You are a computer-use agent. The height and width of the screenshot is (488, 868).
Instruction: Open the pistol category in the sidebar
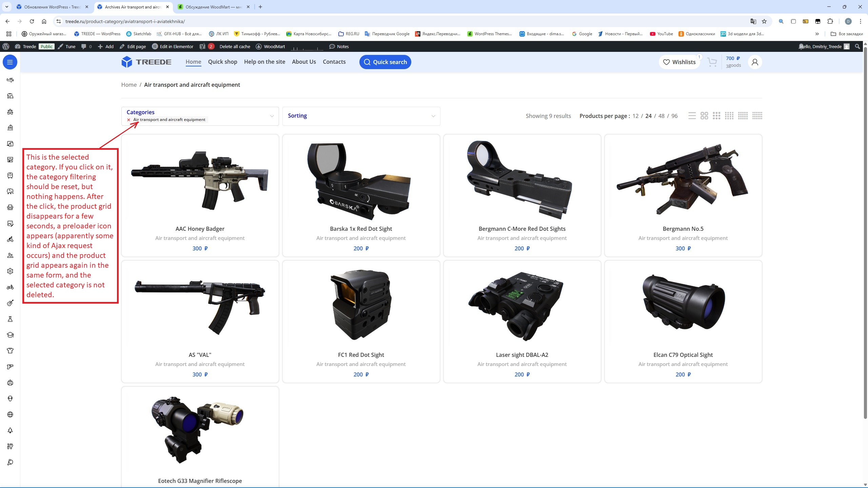click(10, 367)
